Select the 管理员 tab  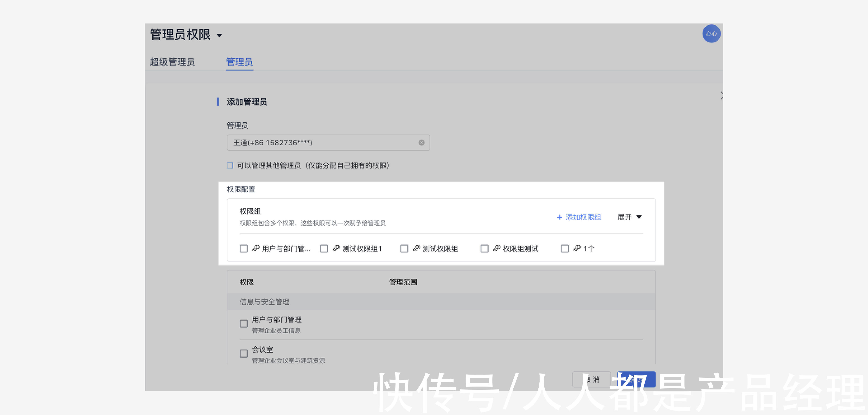click(239, 62)
